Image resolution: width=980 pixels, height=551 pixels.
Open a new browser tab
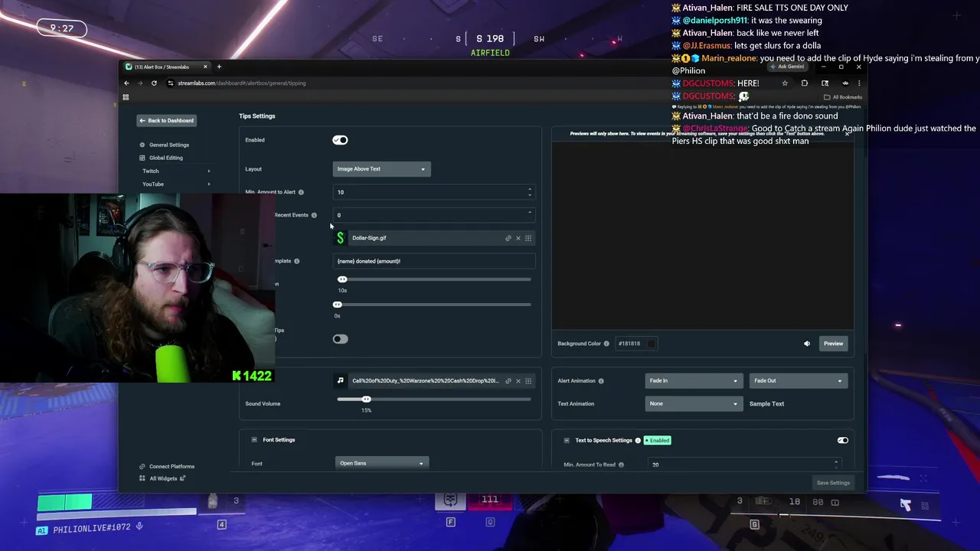(219, 67)
